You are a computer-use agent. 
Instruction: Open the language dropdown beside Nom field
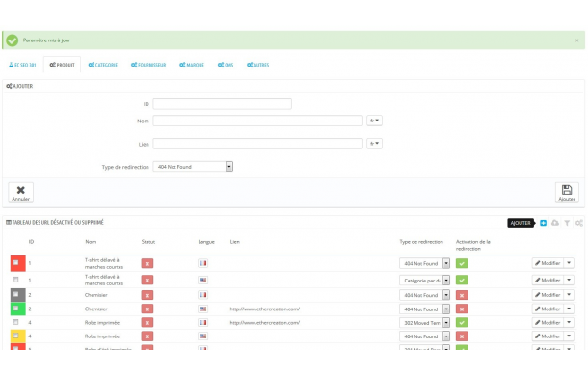click(374, 121)
